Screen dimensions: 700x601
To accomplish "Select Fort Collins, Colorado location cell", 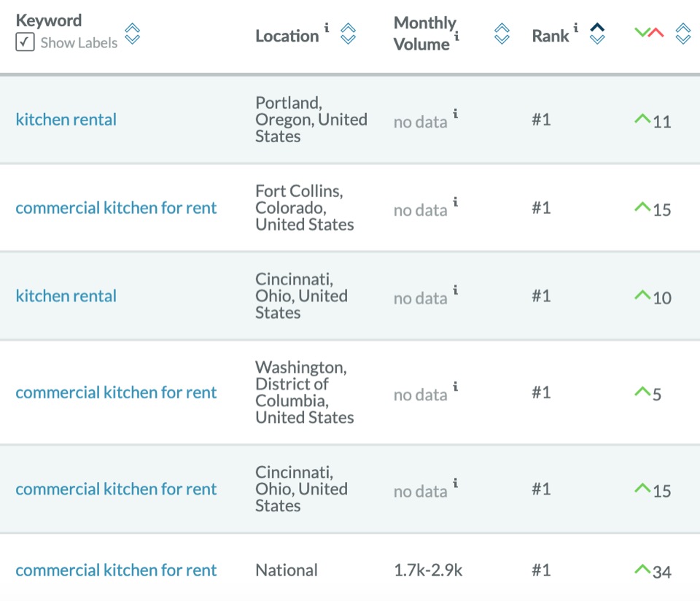I will (305, 208).
